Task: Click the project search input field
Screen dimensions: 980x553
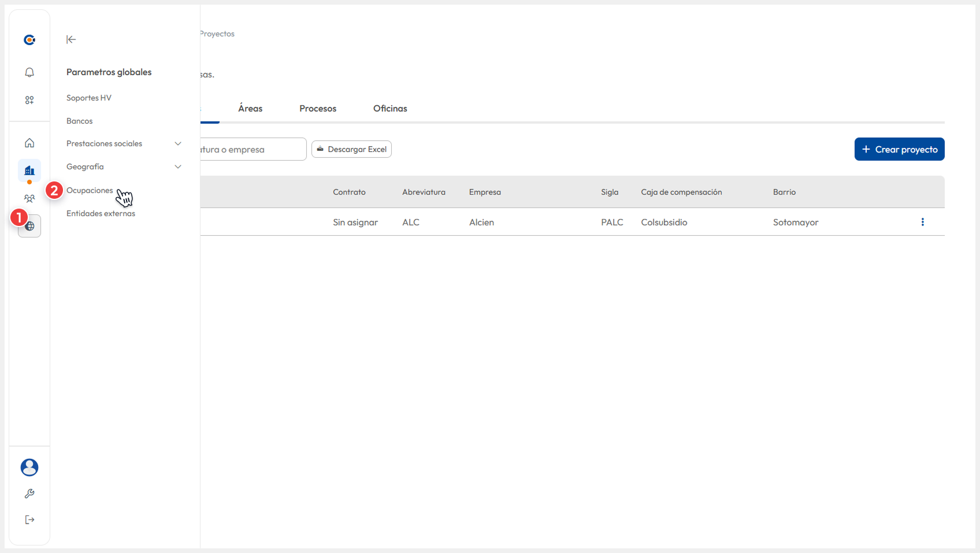Action: [x=252, y=150]
